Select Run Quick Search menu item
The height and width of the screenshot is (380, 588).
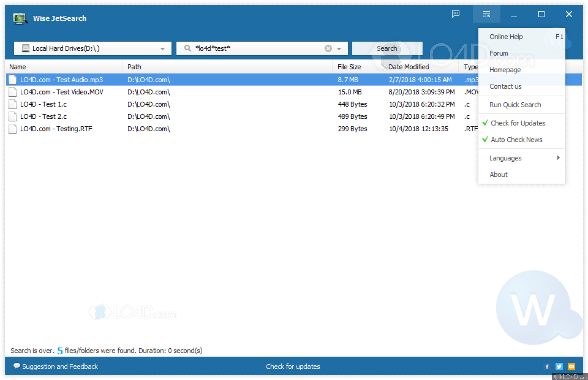515,105
